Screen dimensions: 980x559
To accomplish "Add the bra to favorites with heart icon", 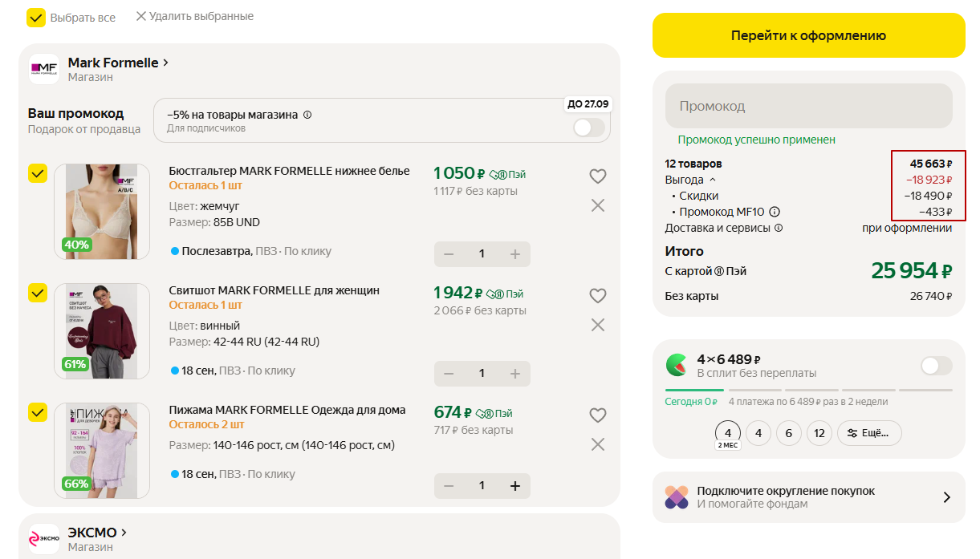I will [597, 176].
